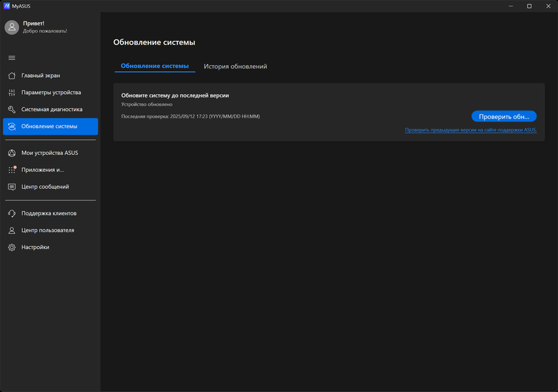The width and height of the screenshot is (558, 392).
Task: Select Центр сообщений menu label
Action: (45, 187)
